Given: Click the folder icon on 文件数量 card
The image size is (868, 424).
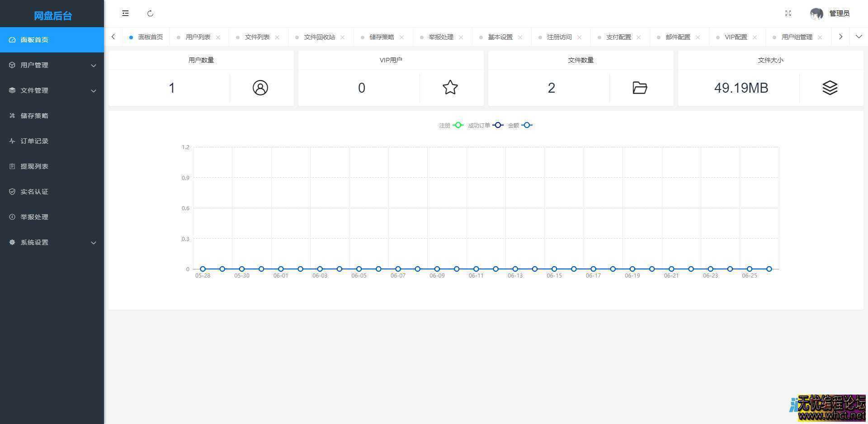Looking at the screenshot, I should click(640, 88).
